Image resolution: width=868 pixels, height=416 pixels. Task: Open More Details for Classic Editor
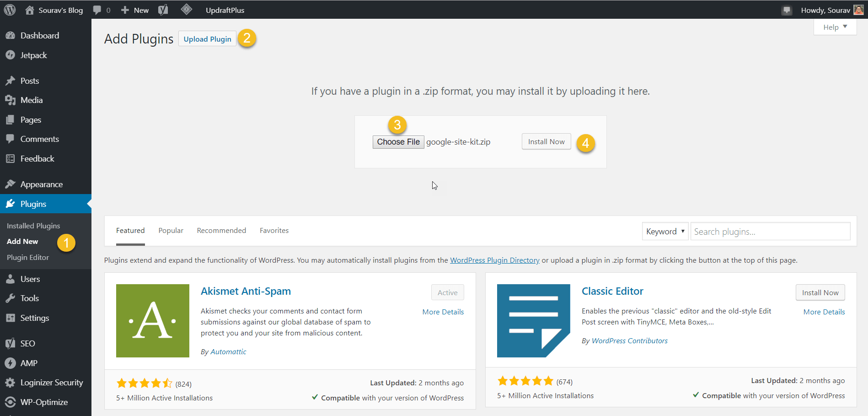click(x=824, y=312)
